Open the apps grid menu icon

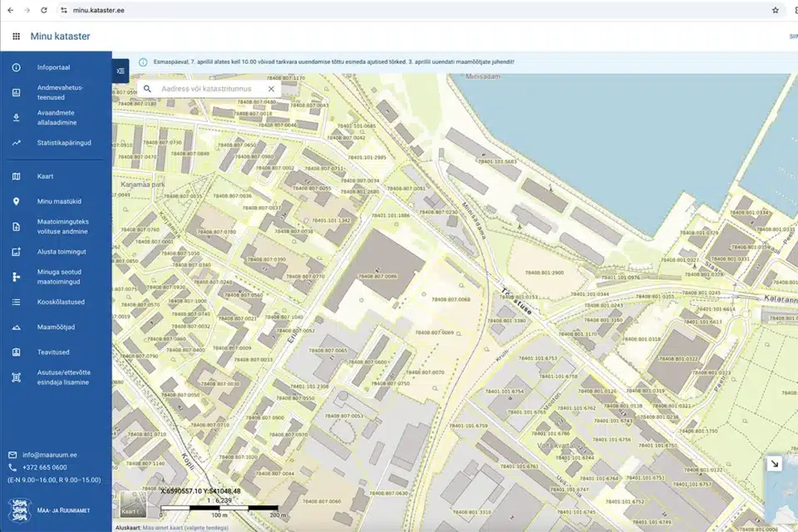(x=17, y=36)
